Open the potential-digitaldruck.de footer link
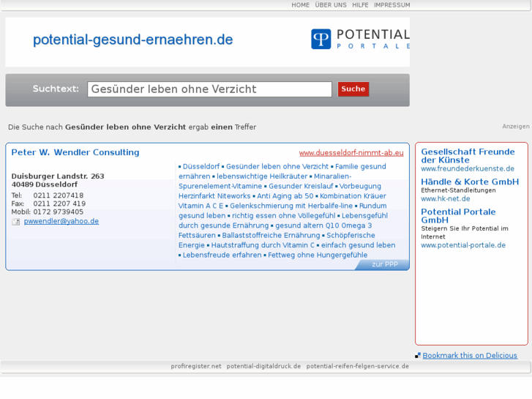Screen dimensions: 532x399 tap(263, 366)
